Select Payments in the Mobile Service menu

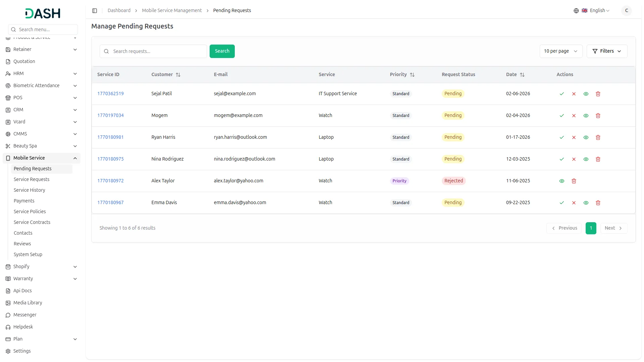coord(24,200)
